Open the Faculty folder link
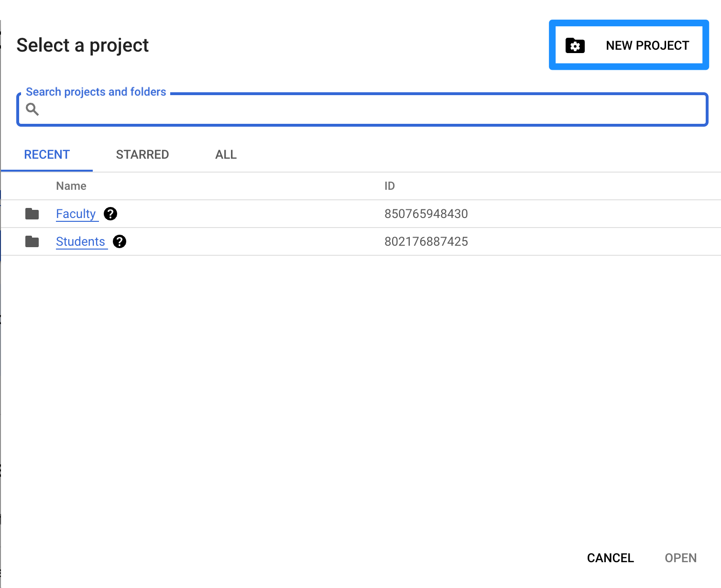Image resolution: width=721 pixels, height=588 pixels. click(x=76, y=214)
